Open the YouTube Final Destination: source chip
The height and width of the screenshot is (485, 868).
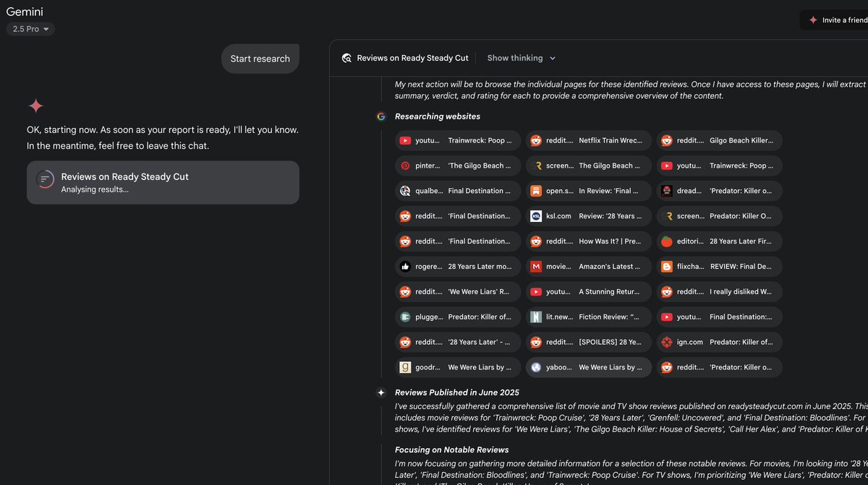pyautogui.click(x=720, y=317)
